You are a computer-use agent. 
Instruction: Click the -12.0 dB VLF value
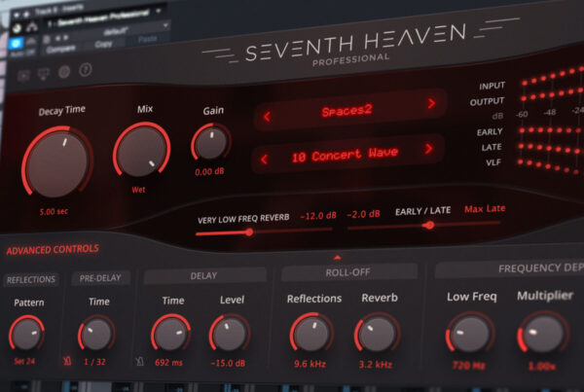click(x=318, y=216)
